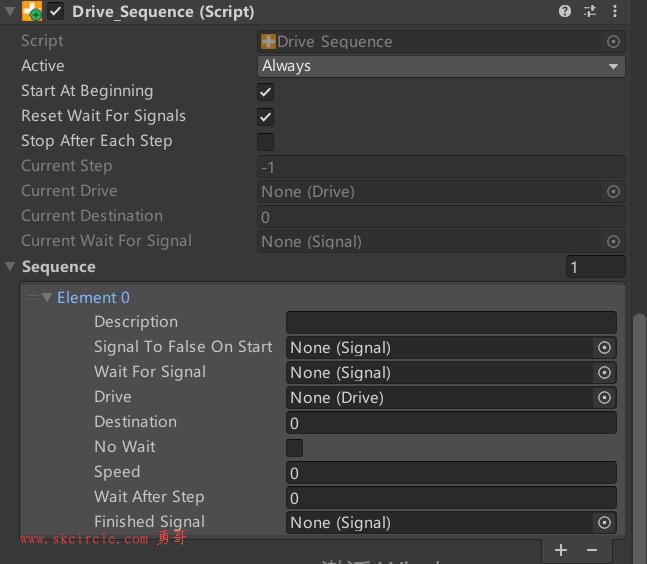The height and width of the screenshot is (564, 647).
Task: Pick object for Signal To False On Start
Action: (x=604, y=347)
